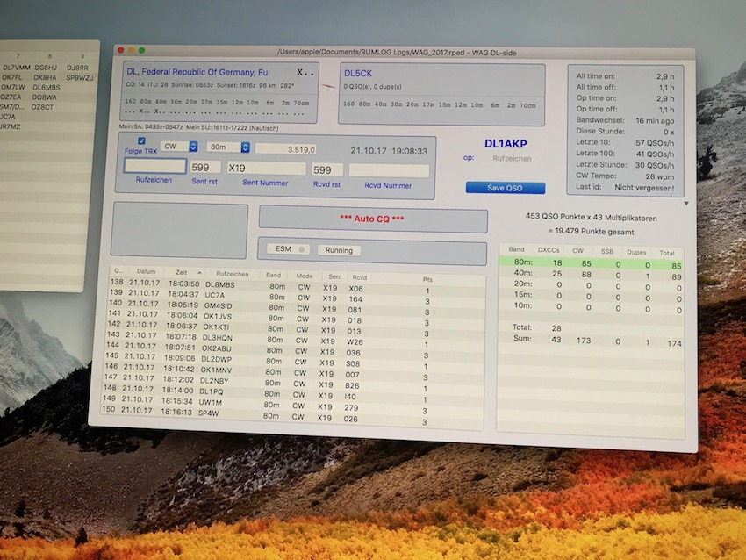Click the Sent Nummer field with X19
This screenshot has width=746, height=560.
[x=266, y=168]
